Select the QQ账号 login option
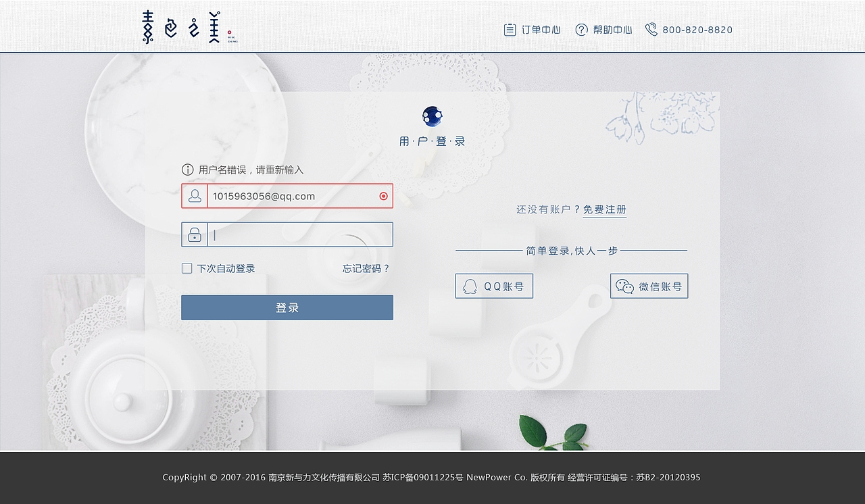865x504 pixels. (494, 285)
